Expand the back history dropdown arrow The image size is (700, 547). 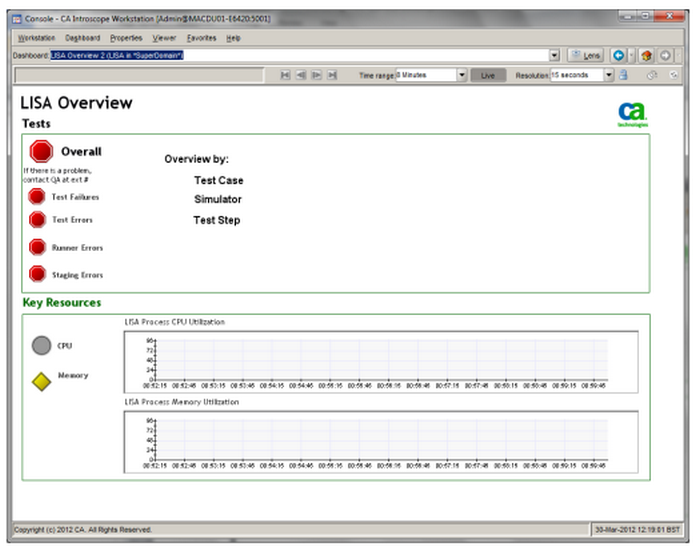(631, 55)
